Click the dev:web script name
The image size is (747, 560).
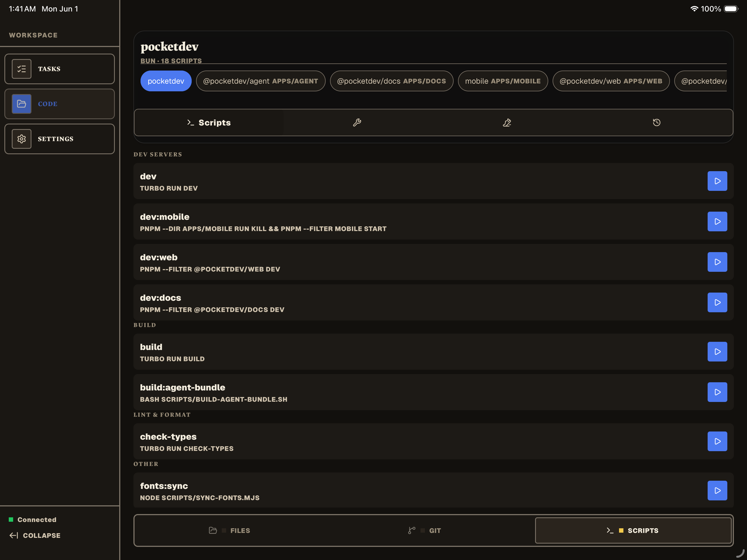159,257
